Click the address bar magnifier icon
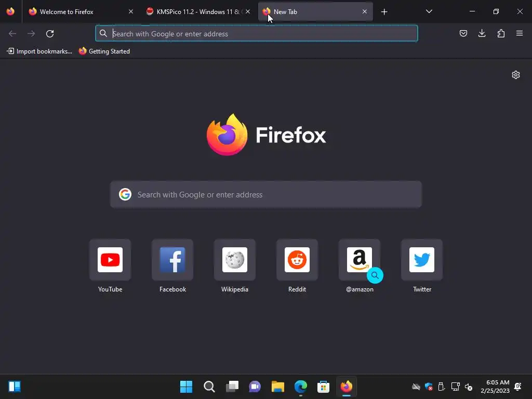 tap(103, 33)
